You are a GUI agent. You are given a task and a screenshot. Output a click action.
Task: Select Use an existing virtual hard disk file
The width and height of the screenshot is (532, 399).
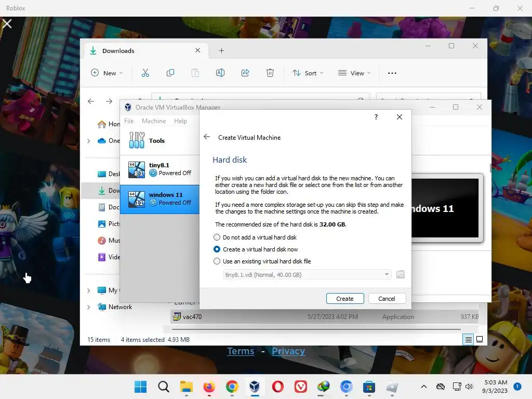click(x=262, y=261)
